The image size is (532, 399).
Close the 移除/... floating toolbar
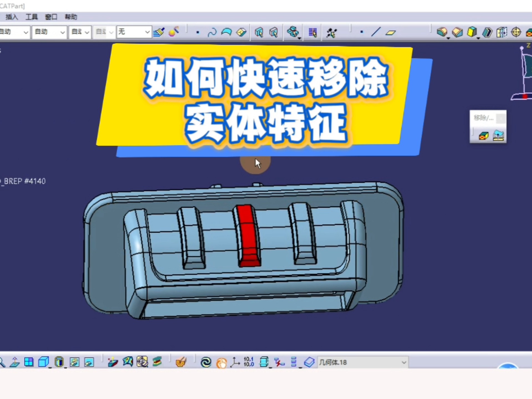click(501, 118)
